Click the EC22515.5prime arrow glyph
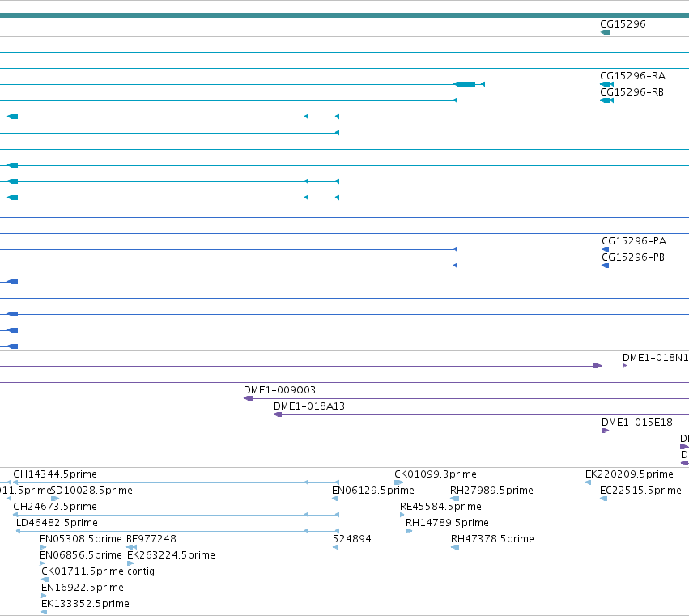Screen dimensions: 689x616 coord(604,499)
